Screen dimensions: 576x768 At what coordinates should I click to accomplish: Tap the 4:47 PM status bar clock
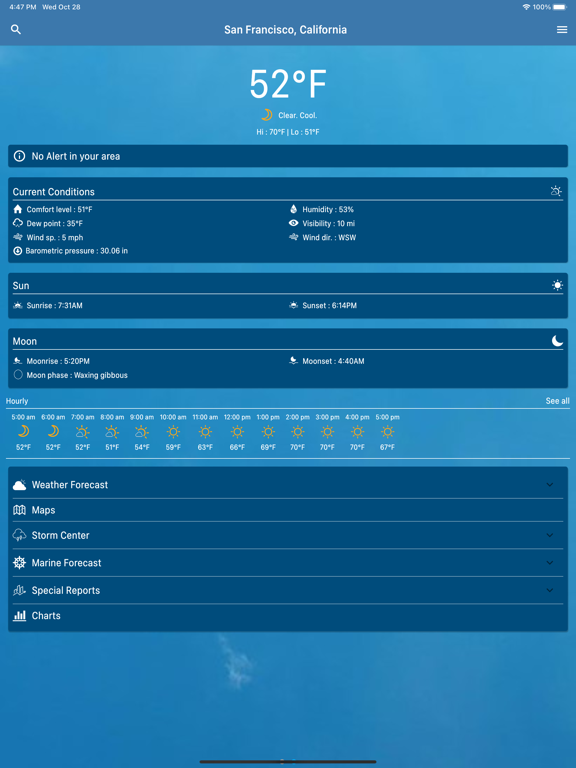pos(23,7)
